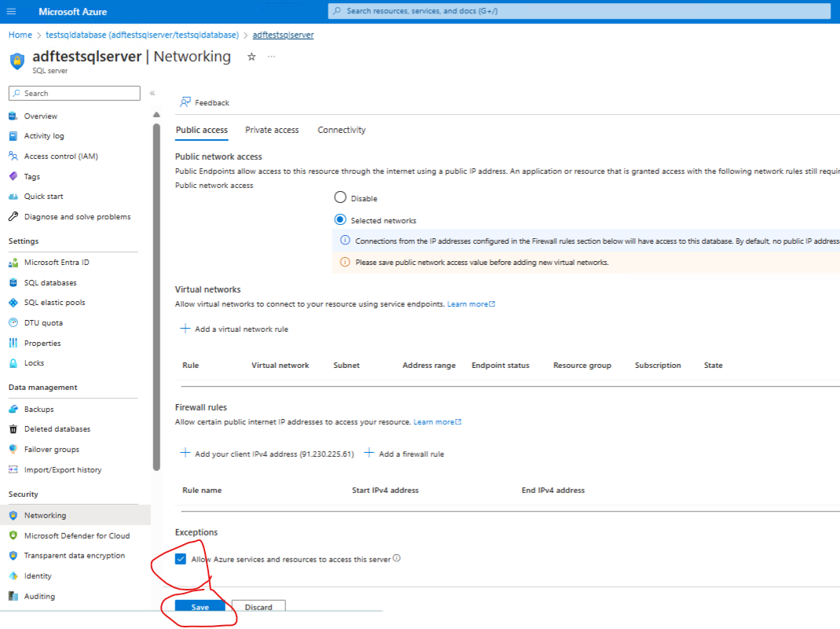This screenshot has width=840, height=629.
Task: Click the Activity log icon
Action: click(13, 136)
